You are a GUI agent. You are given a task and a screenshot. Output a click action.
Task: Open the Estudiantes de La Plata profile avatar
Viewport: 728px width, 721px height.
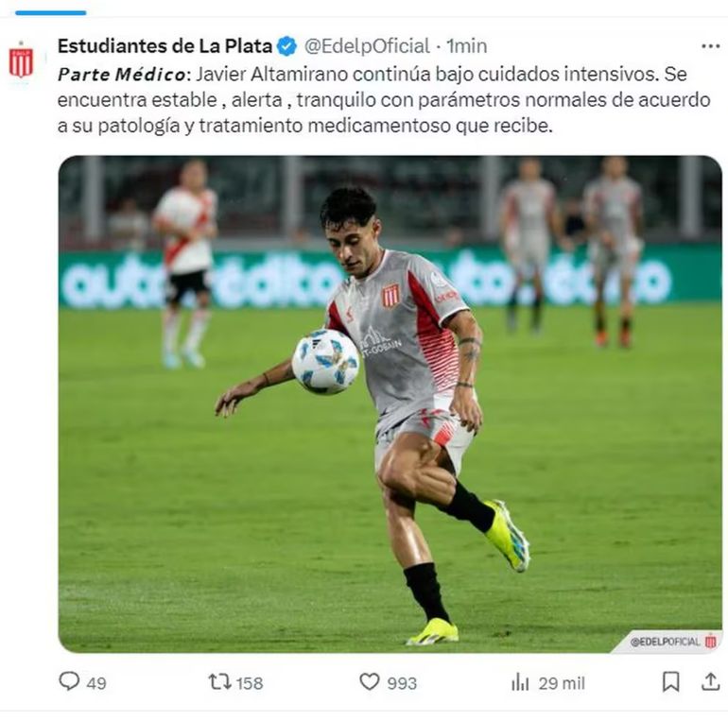tap(22, 61)
